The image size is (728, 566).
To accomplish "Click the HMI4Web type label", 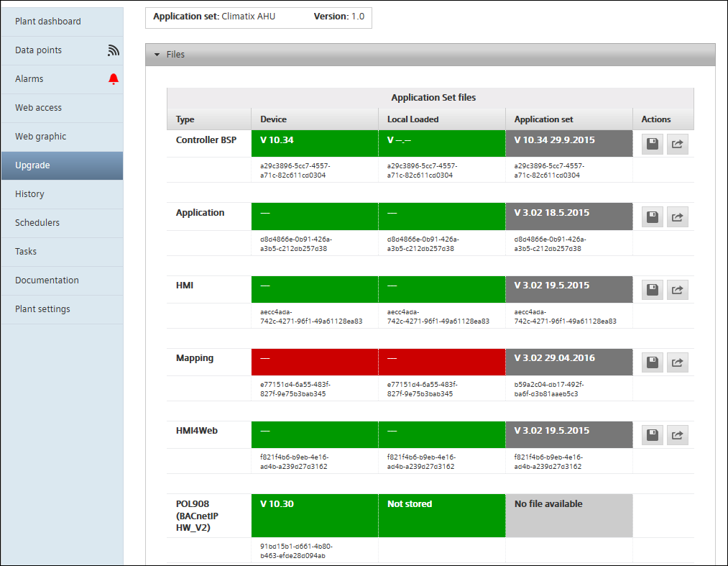I will (x=197, y=431).
